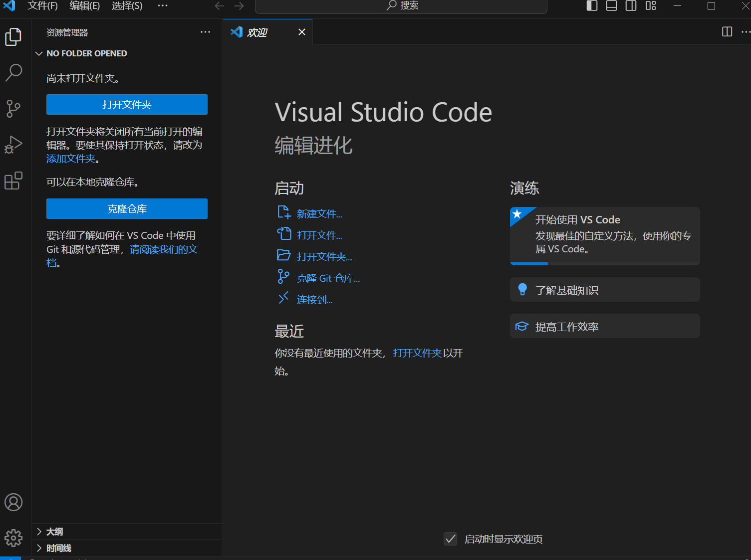Go forward with the right arrow
The image size is (751, 560).
point(239,6)
